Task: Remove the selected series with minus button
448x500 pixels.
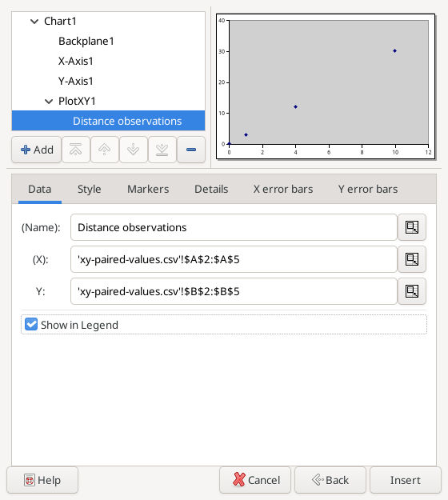Action: click(x=191, y=150)
